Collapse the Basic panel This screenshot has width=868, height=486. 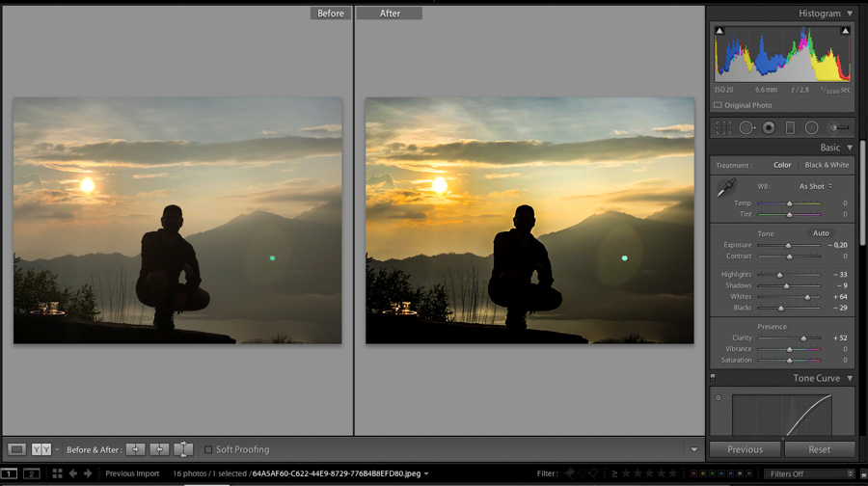[850, 148]
